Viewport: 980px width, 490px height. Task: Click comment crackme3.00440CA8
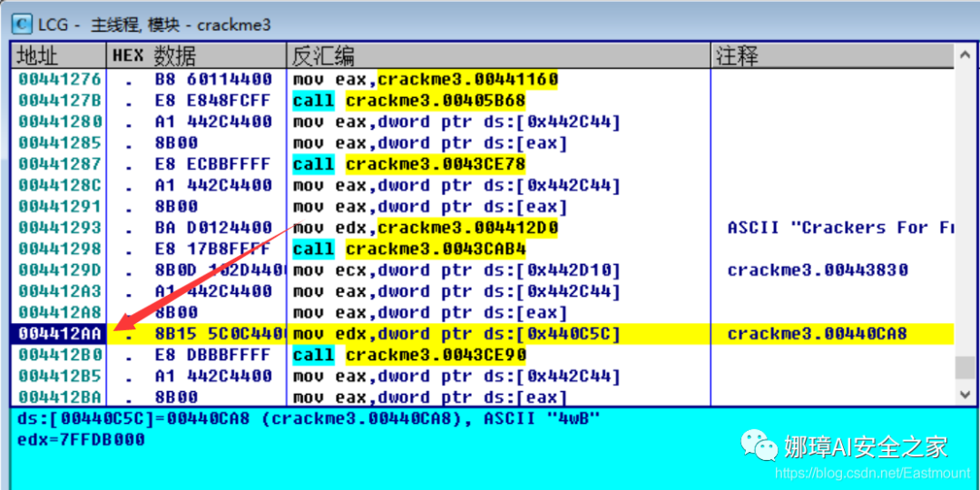(x=818, y=334)
